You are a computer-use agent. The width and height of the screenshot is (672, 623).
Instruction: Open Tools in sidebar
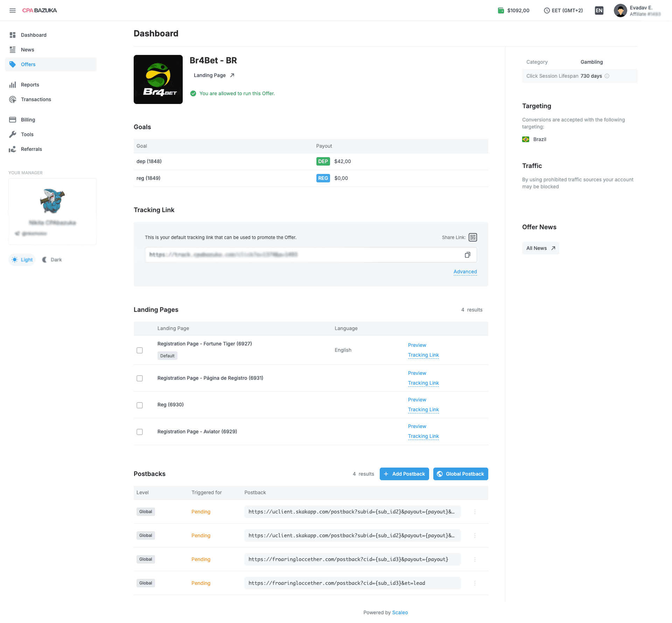coord(51,134)
